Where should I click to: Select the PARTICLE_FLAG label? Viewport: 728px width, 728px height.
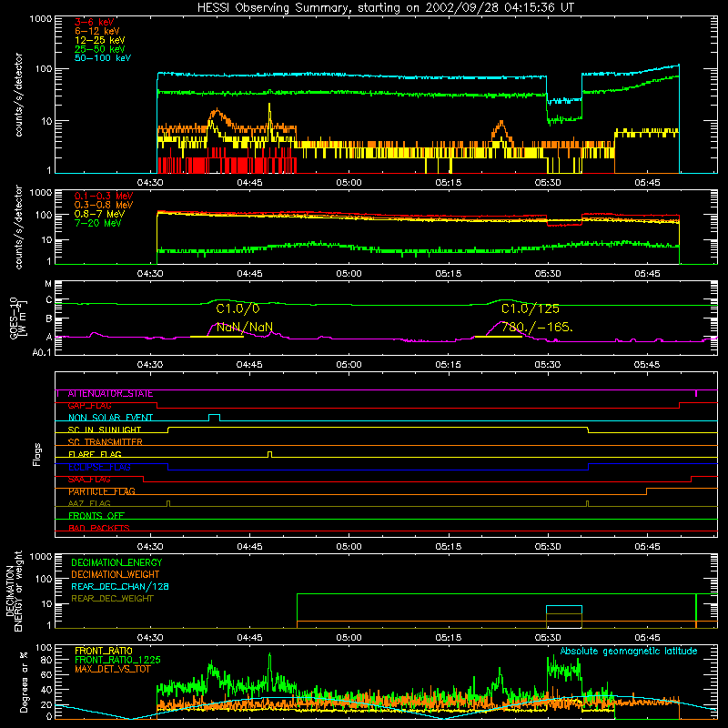102,491
